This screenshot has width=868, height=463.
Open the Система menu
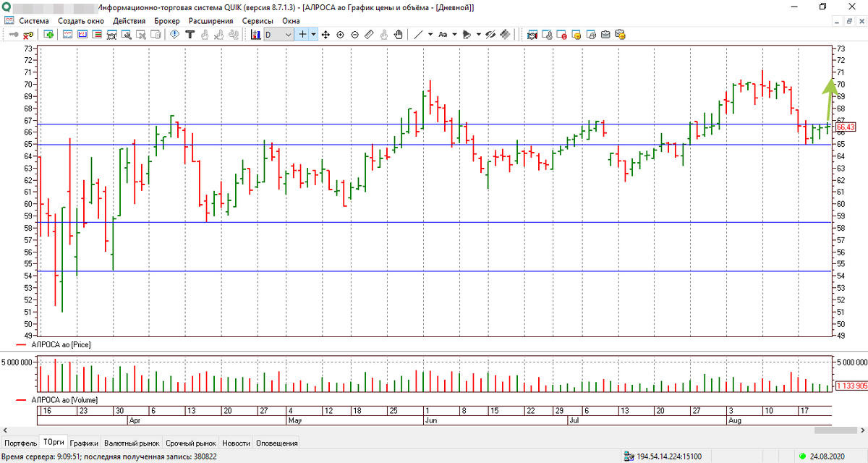(35, 21)
